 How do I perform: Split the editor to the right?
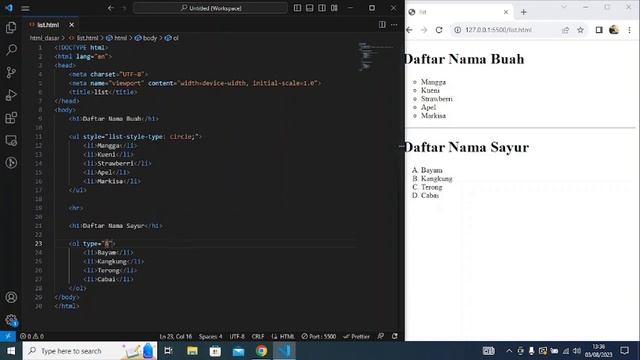pos(382,24)
